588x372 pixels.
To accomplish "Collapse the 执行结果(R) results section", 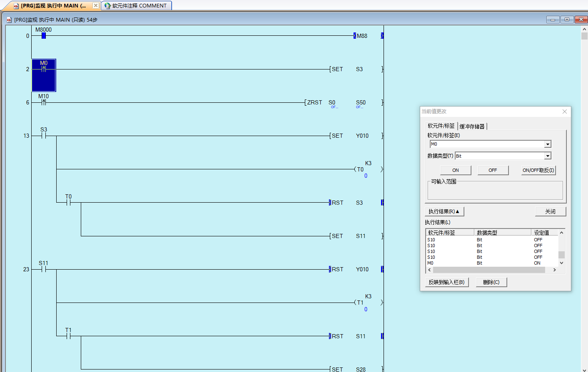I will tap(444, 211).
